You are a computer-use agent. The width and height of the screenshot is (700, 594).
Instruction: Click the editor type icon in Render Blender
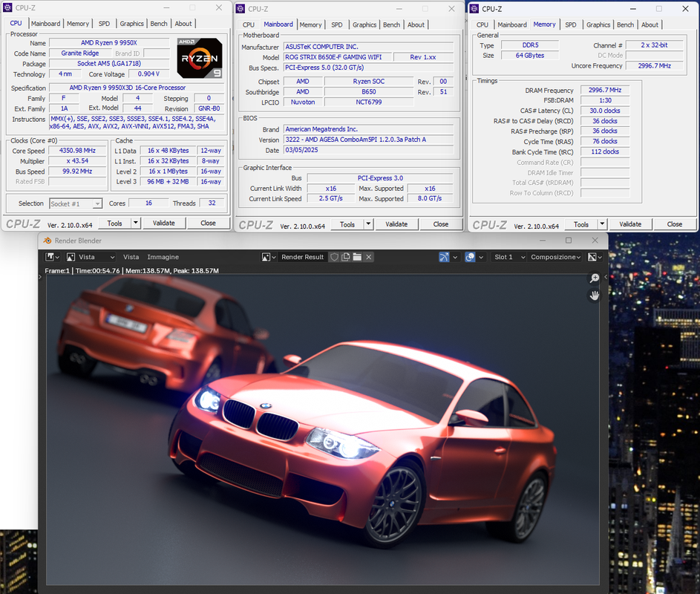[52, 257]
